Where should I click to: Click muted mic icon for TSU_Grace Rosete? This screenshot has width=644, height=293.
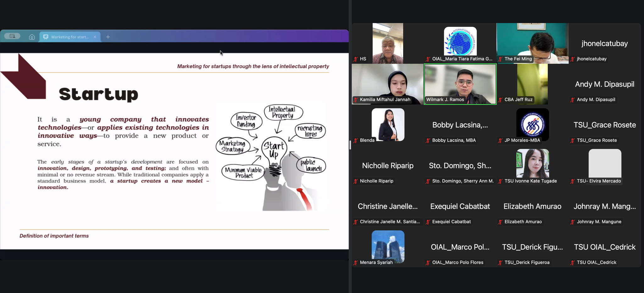[573, 140]
